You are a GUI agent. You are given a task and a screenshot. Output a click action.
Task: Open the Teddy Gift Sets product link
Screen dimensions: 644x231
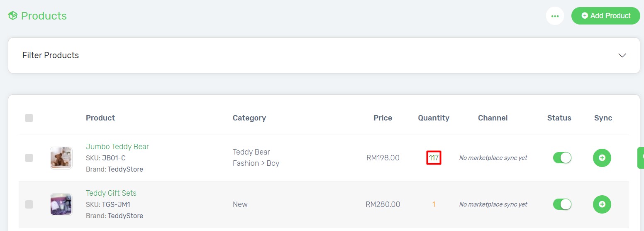[111, 193]
